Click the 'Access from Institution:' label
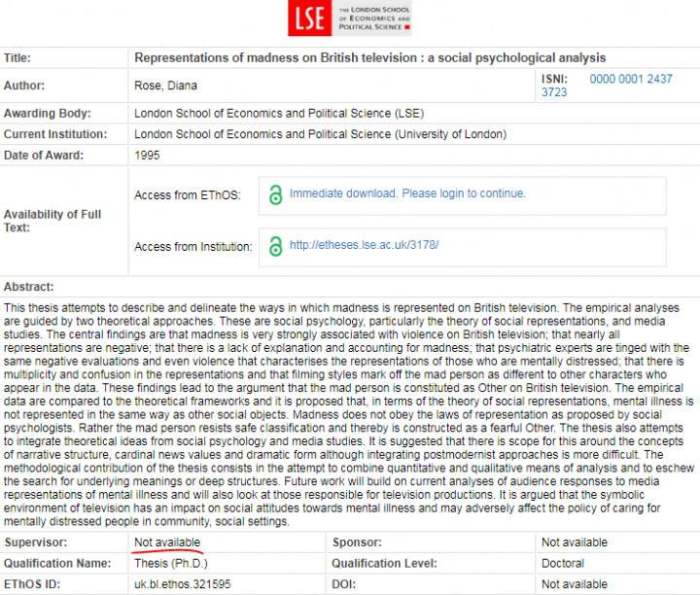 [193, 246]
